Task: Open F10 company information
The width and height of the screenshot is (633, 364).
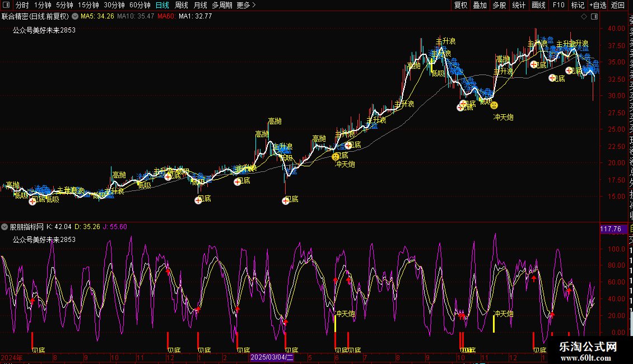Action: [558, 5]
